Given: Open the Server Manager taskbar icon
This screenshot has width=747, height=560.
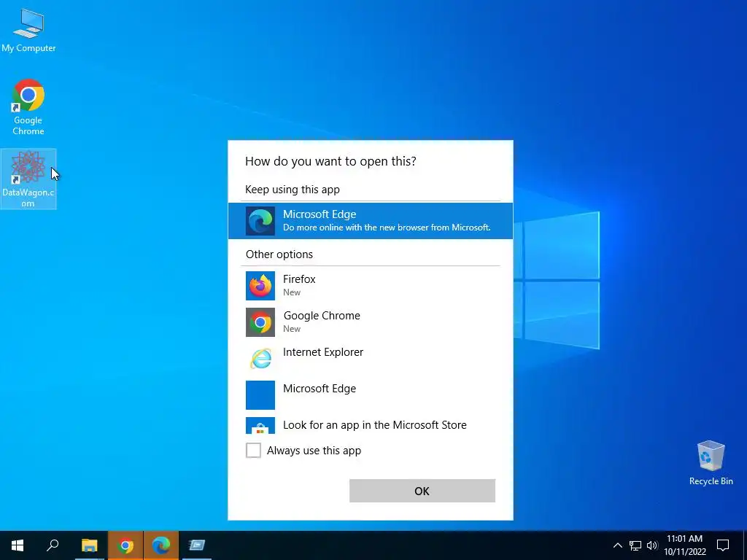Looking at the screenshot, I should 197,545.
